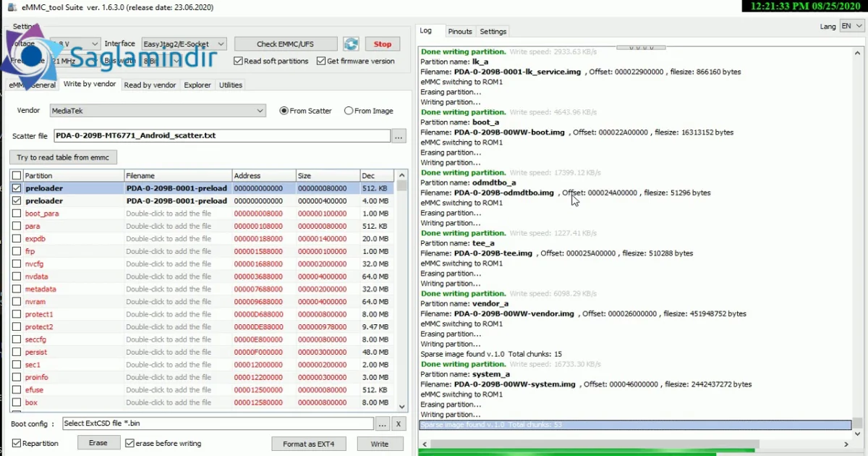The height and width of the screenshot is (456, 868).
Task: Open the Read by vendor tab
Action: pos(150,85)
